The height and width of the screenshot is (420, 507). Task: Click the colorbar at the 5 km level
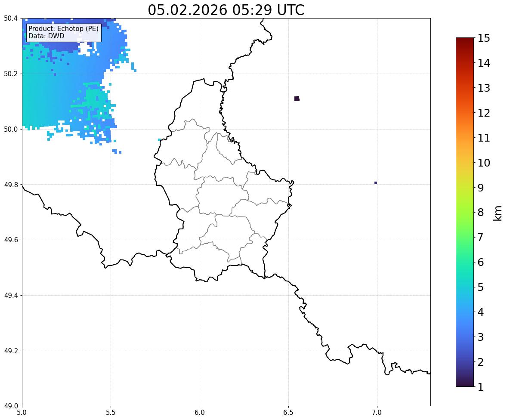tap(465, 287)
